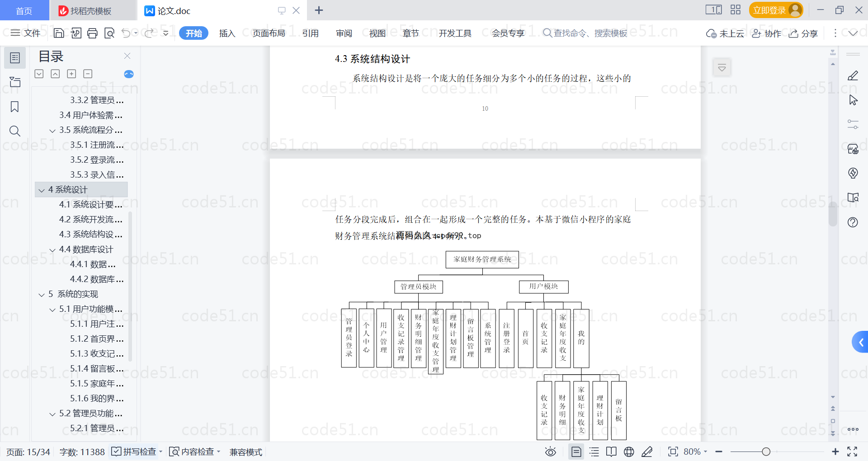868x461 pixels.
Task: Click the zoom slider handle
Action: [x=766, y=452]
